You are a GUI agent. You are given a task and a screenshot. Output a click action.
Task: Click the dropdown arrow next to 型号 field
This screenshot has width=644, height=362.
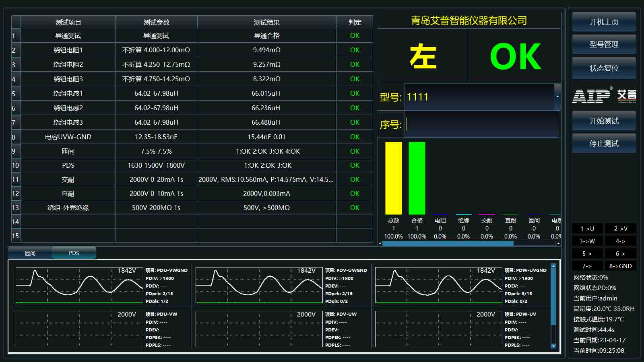(x=557, y=97)
